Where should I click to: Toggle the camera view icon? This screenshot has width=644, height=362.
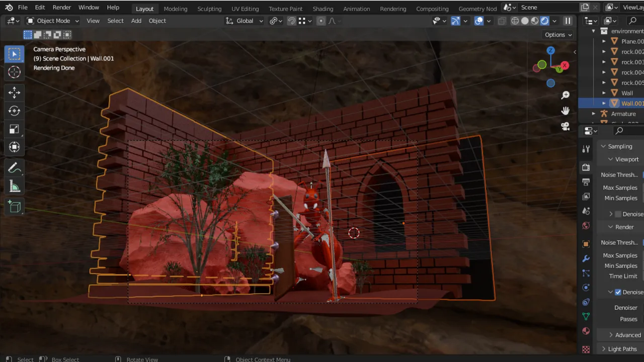tap(565, 126)
